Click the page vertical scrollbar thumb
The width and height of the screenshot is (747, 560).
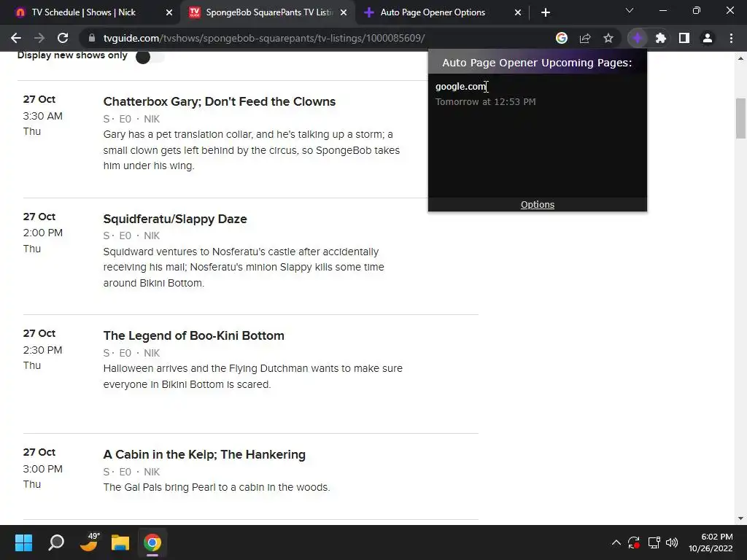(740, 118)
